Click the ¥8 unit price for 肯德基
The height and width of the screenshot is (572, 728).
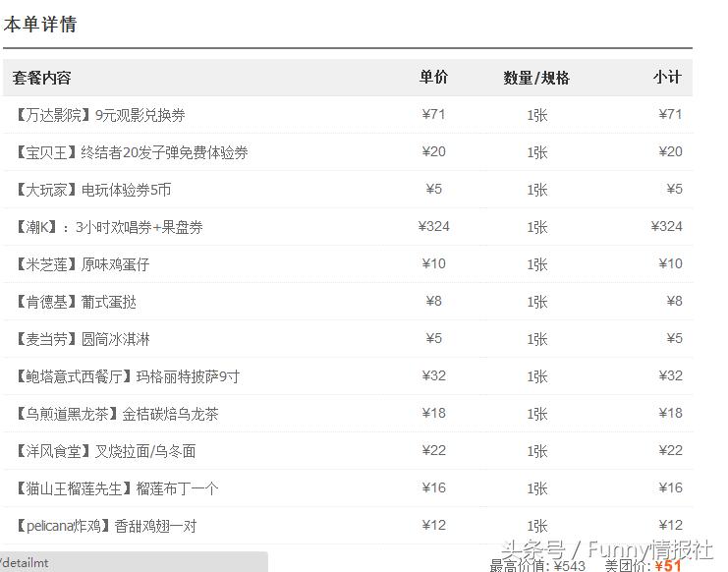pos(433,302)
